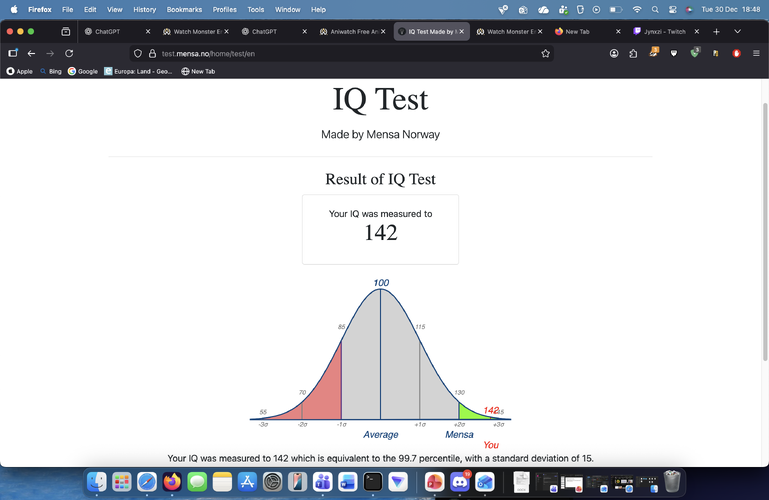Open the New Tab bookmark in bookmarks bar
769x500 pixels.
point(198,72)
